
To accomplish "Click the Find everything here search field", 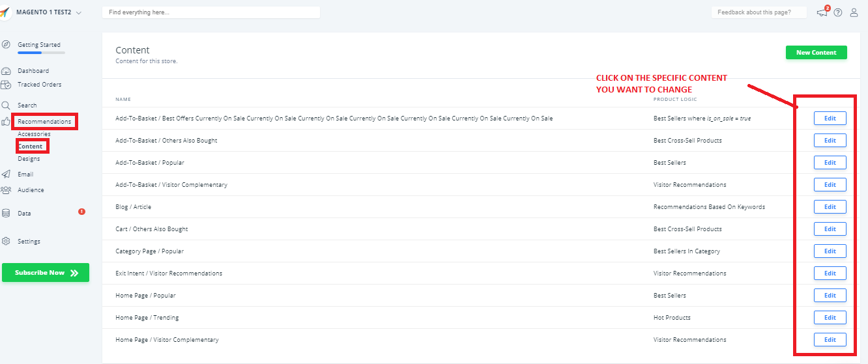I will point(210,12).
